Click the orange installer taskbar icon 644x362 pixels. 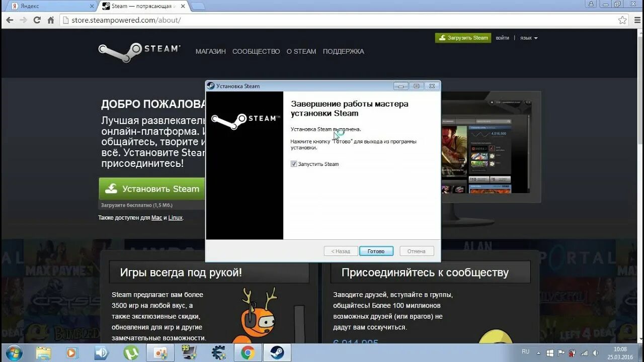click(x=160, y=353)
